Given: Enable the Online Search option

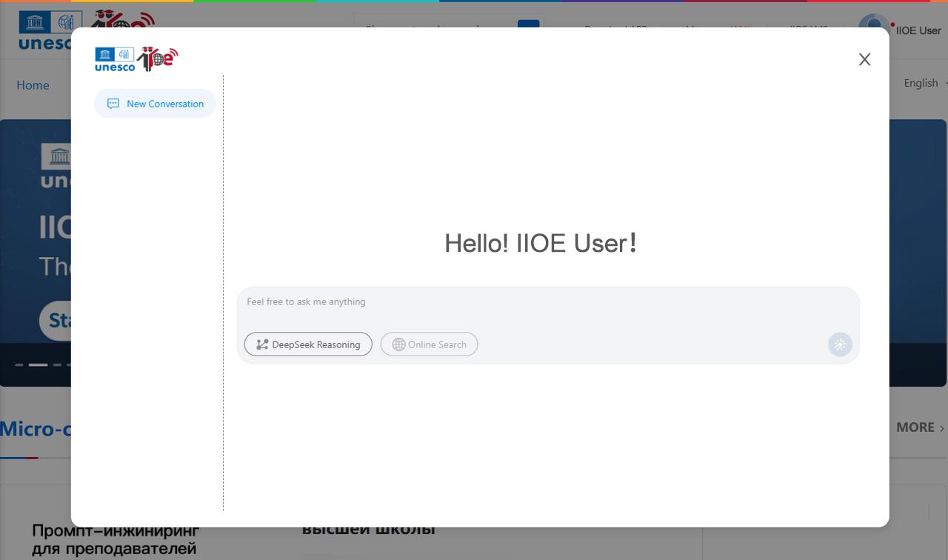Looking at the screenshot, I should (430, 344).
